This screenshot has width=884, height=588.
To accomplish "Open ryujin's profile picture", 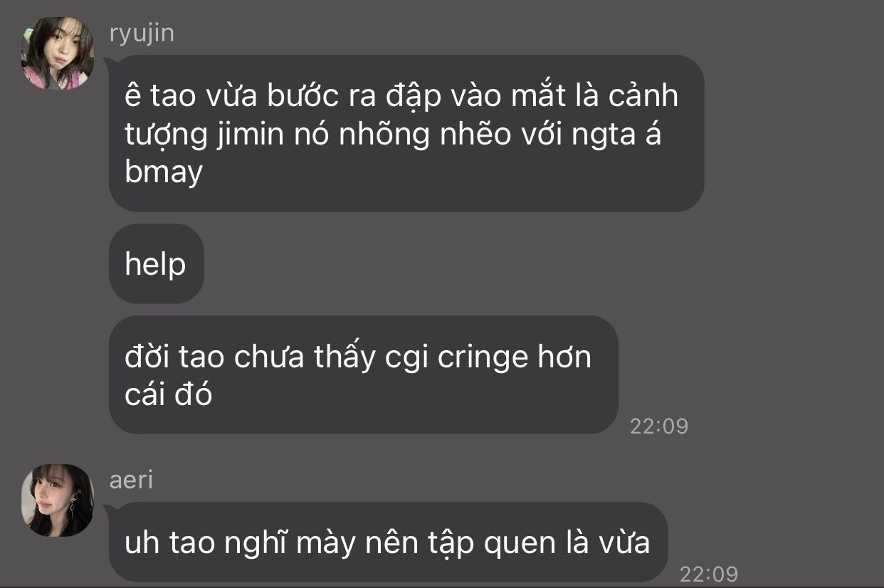I will (58, 53).
